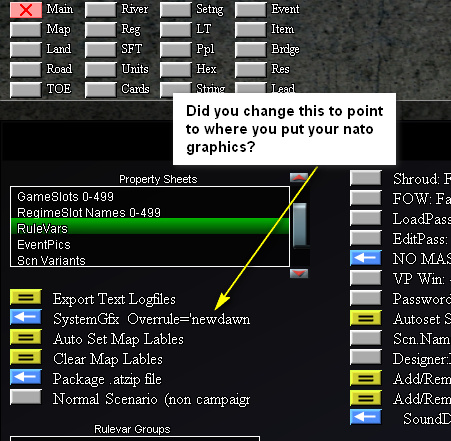The width and height of the screenshot is (451, 441).
Task: Click blue arrow for Package .atzip file
Action: click(x=26, y=377)
